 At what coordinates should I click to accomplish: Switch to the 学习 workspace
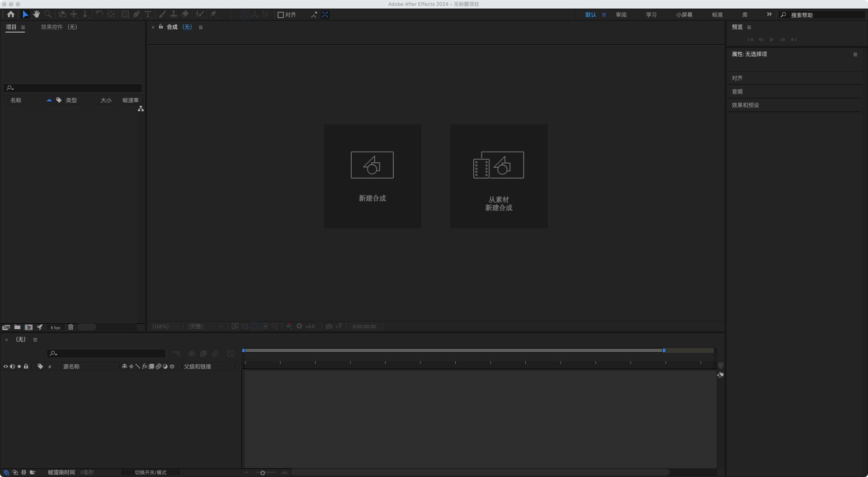(x=651, y=14)
